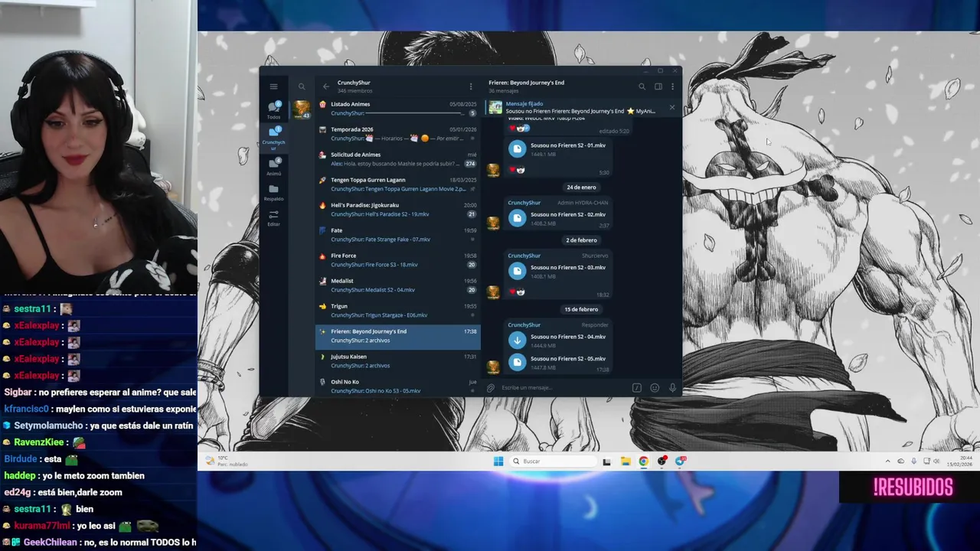The image size is (980, 551).
Task: Go back with the arrow next to CrunchyShur
Action: click(x=326, y=86)
